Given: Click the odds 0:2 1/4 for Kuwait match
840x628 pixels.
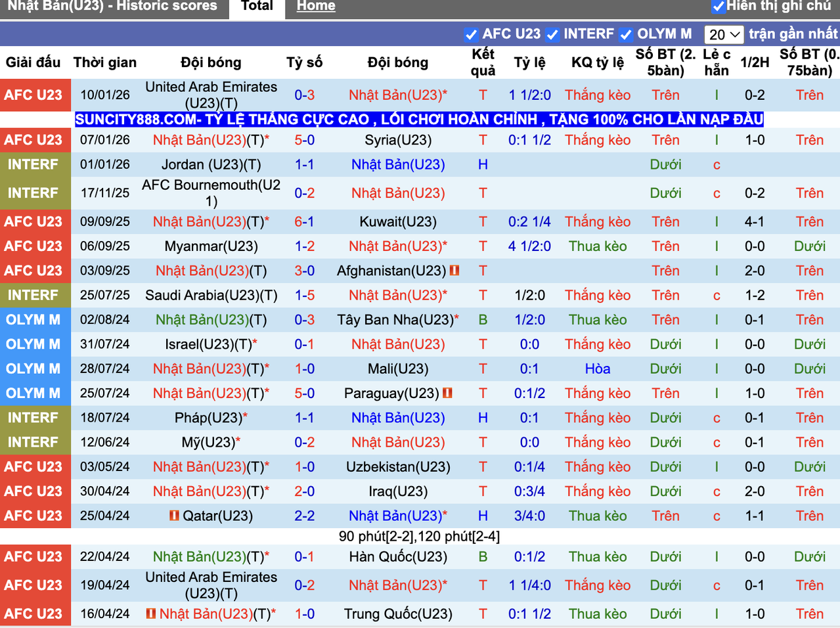Looking at the screenshot, I should (x=529, y=222).
